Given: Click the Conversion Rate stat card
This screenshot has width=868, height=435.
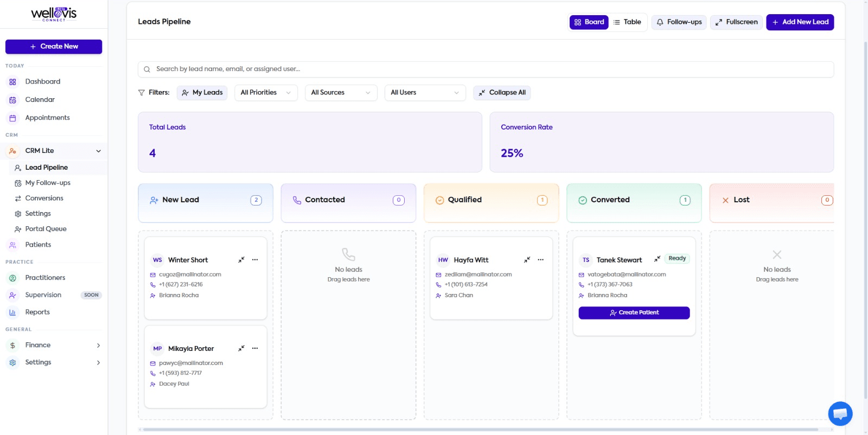Looking at the screenshot, I should click(x=661, y=142).
